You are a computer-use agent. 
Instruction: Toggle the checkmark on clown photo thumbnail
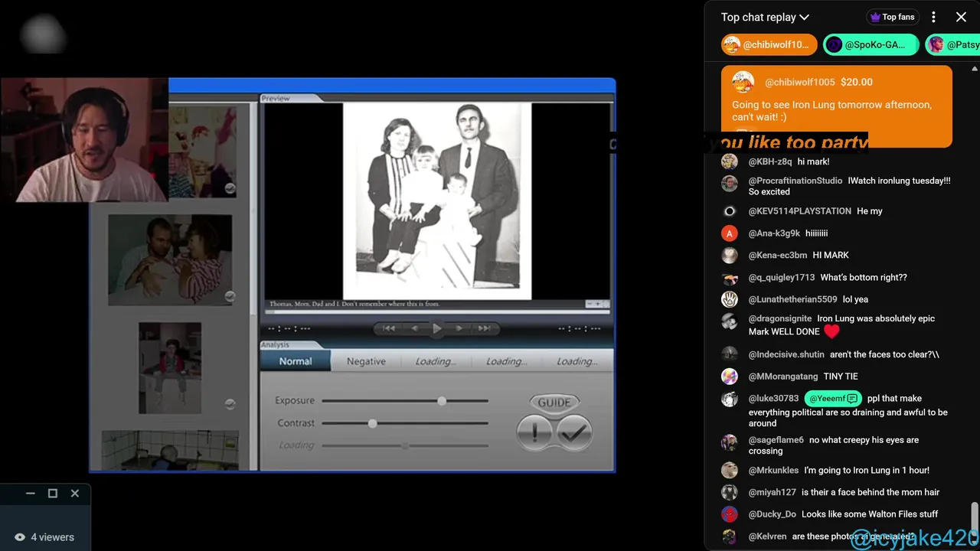coord(230,188)
